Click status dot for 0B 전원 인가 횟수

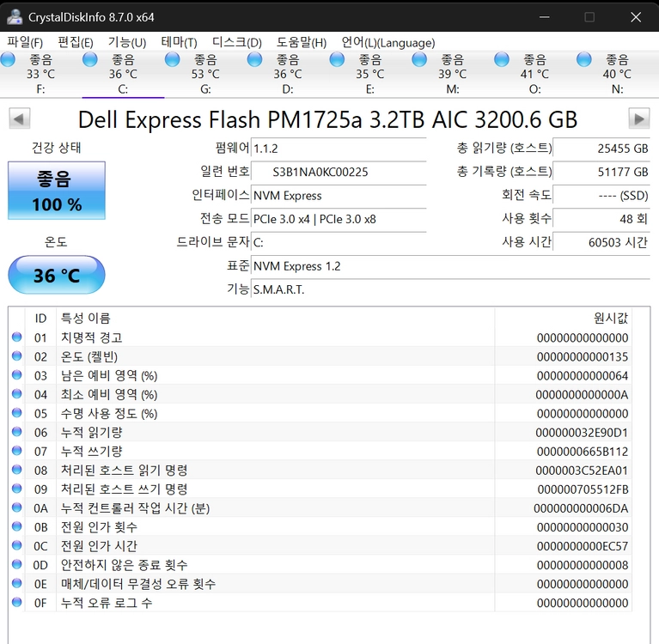(x=17, y=526)
